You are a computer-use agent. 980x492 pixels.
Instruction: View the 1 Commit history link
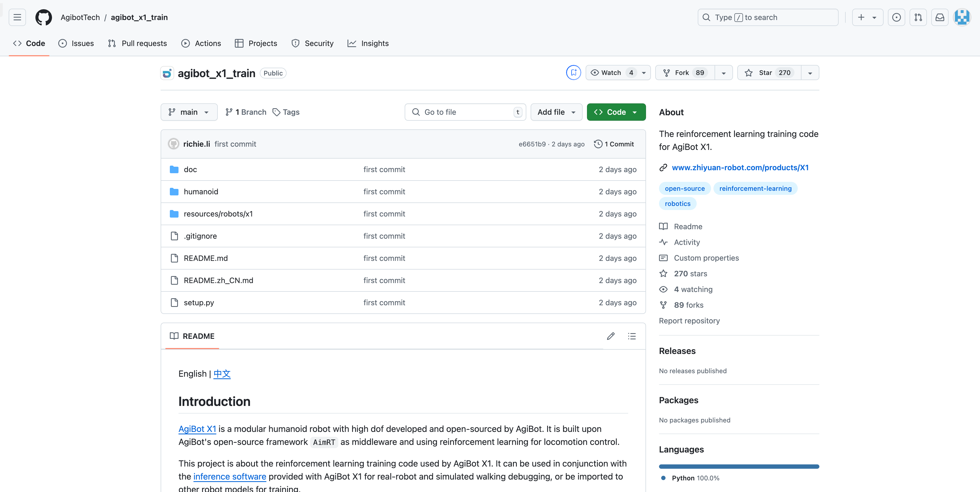[x=614, y=144]
